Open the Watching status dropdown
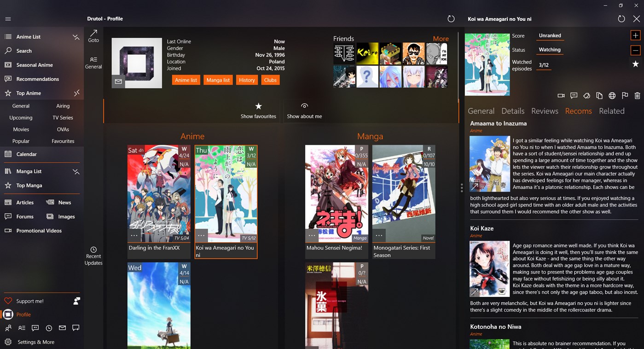 [550, 50]
